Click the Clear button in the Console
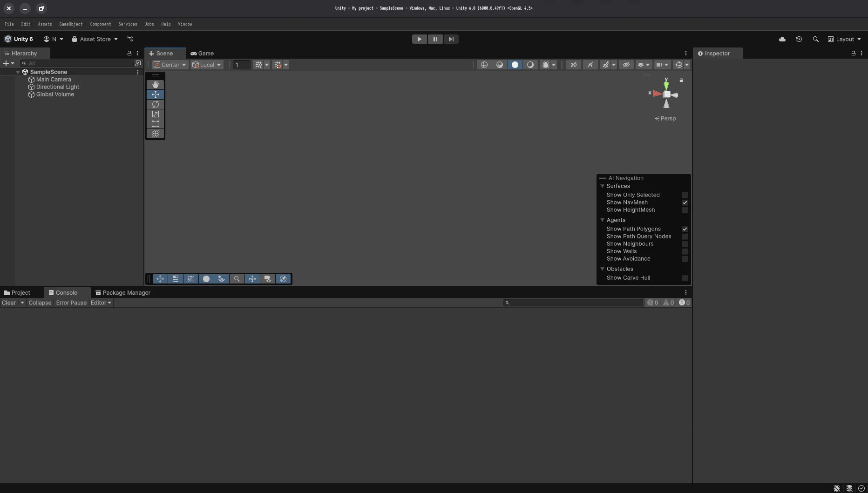The image size is (868, 493). tap(8, 303)
